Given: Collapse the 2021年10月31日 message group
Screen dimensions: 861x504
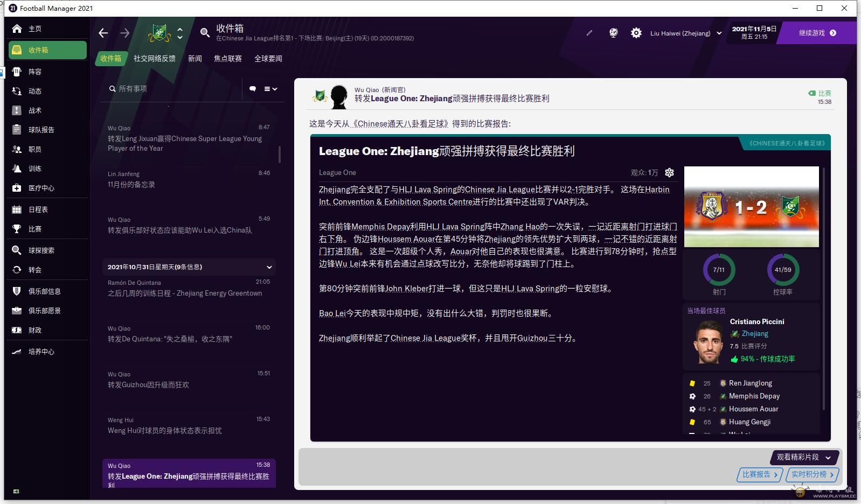Looking at the screenshot, I should pos(269,267).
